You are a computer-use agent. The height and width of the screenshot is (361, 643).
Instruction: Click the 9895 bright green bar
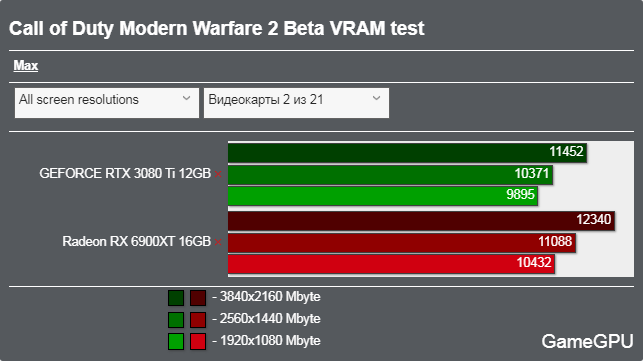(x=383, y=196)
